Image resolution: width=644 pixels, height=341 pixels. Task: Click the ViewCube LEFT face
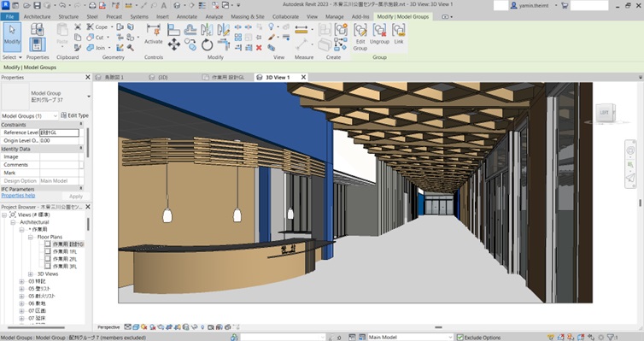[604, 112]
